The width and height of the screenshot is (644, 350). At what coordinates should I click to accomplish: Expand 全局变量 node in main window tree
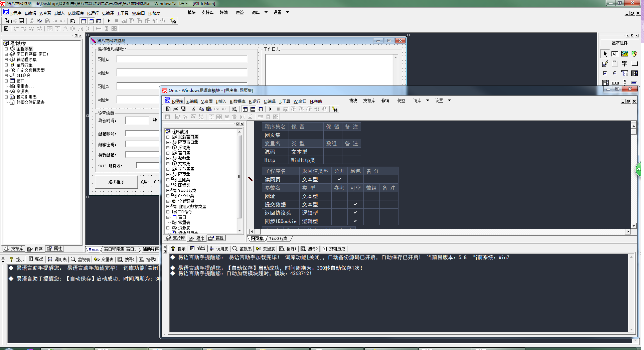tap(6, 65)
